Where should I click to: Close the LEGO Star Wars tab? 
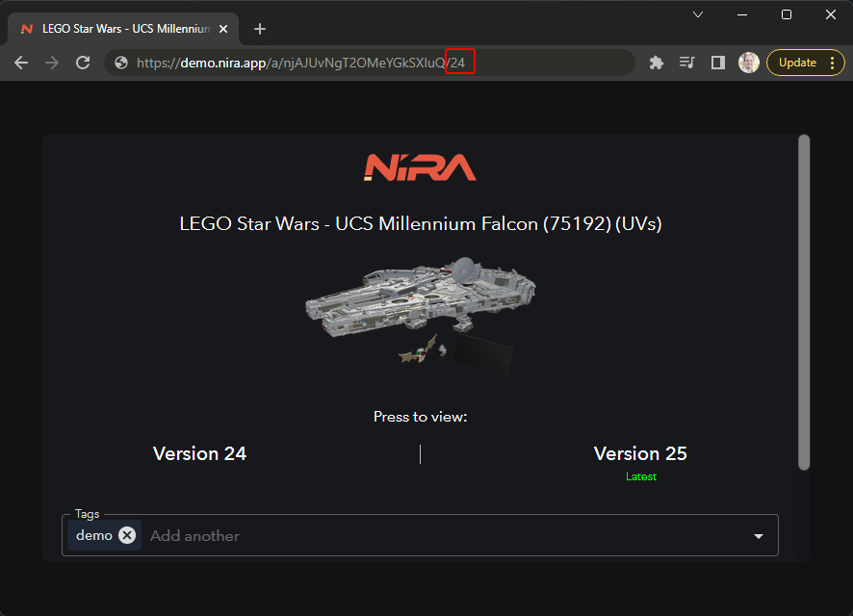(x=223, y=30)
